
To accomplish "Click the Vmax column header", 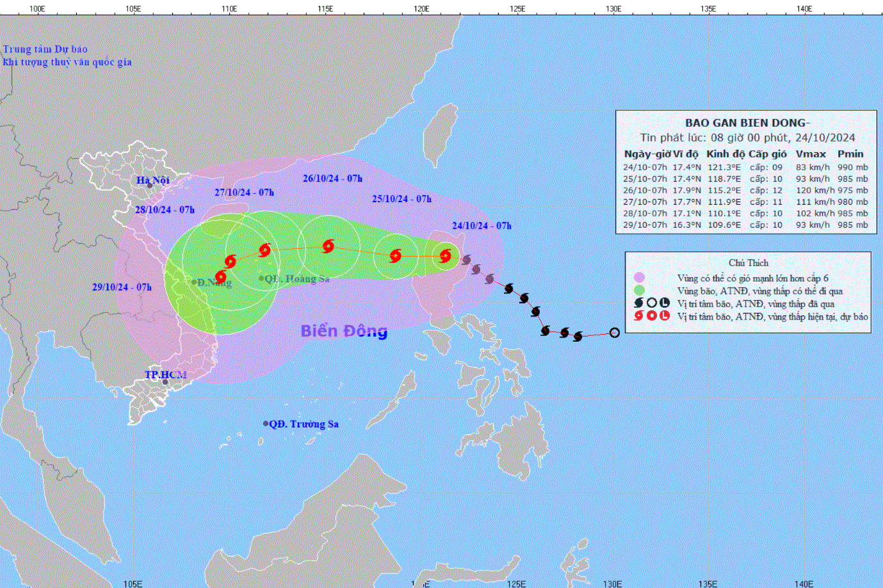I will coord(811,154).
